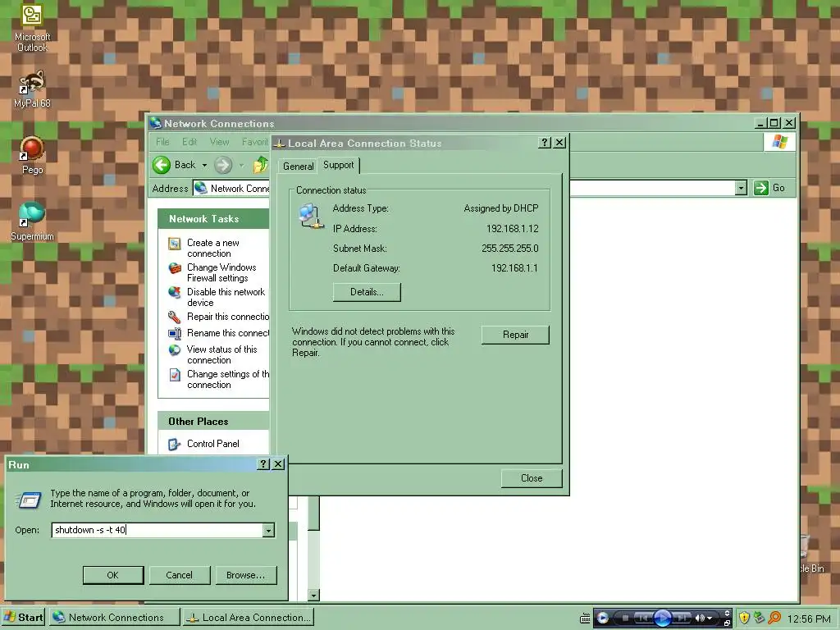Click the Default Gateway value 192.168.1.1
Viewport: 840px width, 630px height.
[x=514, y=268]
